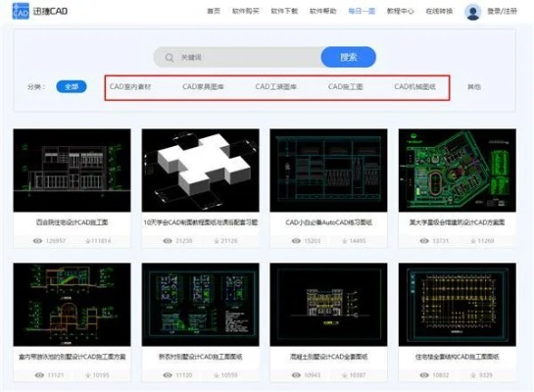
Task: Choose the 其他 category filter
Action: [x=473, y=87]
